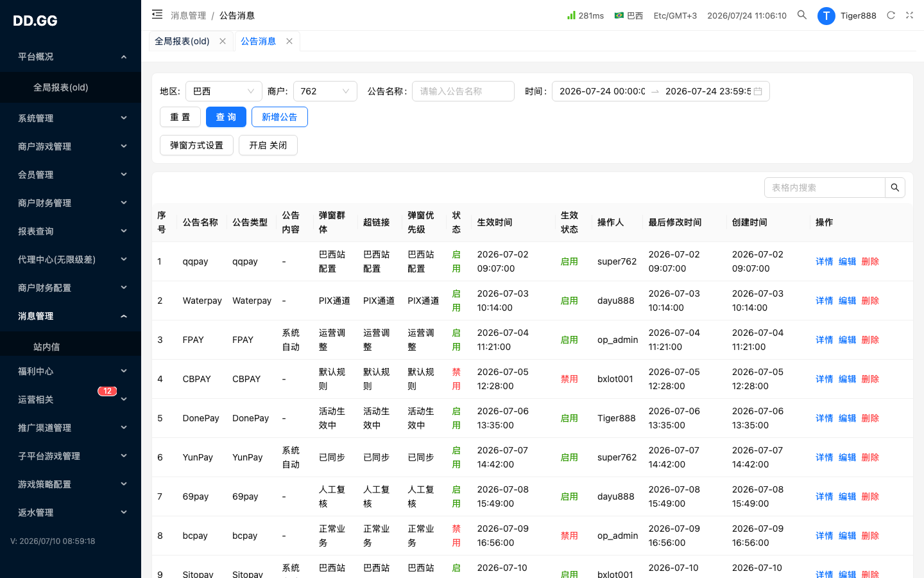Image resolution: width=924 pixels, height=578 pixels.
Task: Click the start time 2026-07-24 00:00 field
Action: 602,91
